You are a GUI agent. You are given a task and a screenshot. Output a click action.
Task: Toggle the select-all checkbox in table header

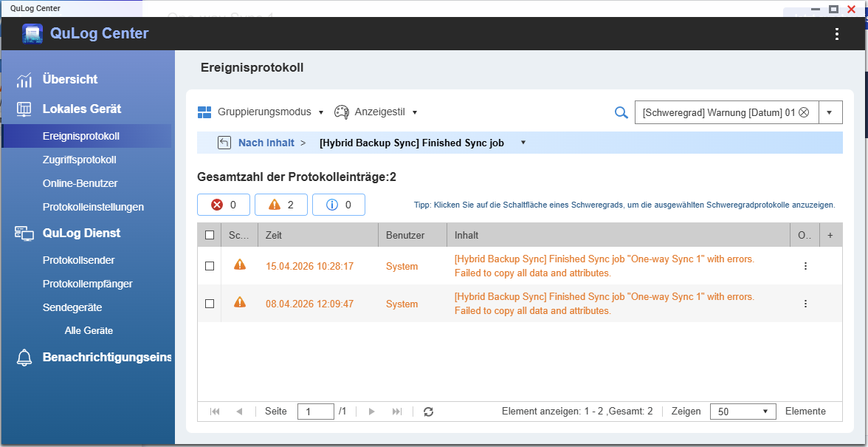210,235
